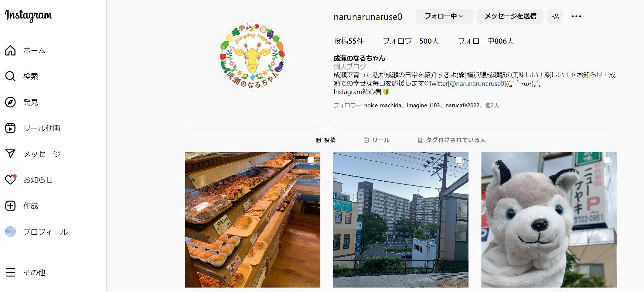Screen dimensions: 644x292
Task: Click the similar-accounts add-person icon
Action: (555, 16)
